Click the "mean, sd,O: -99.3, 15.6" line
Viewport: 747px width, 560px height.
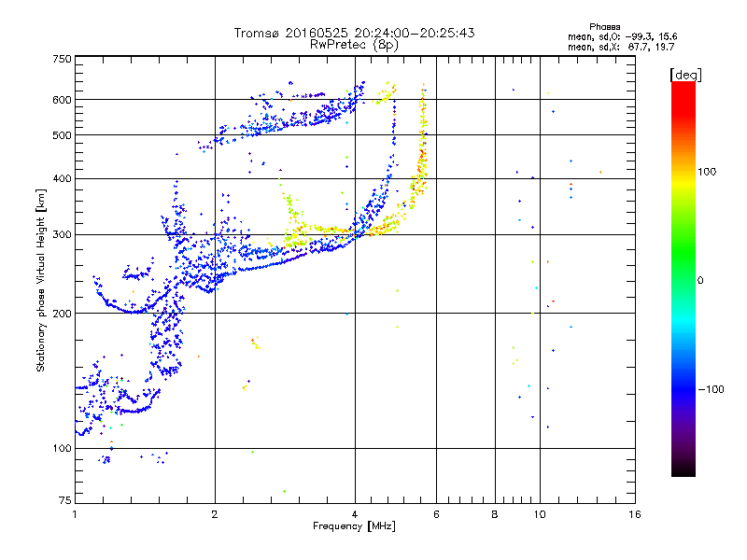(622, 36)
